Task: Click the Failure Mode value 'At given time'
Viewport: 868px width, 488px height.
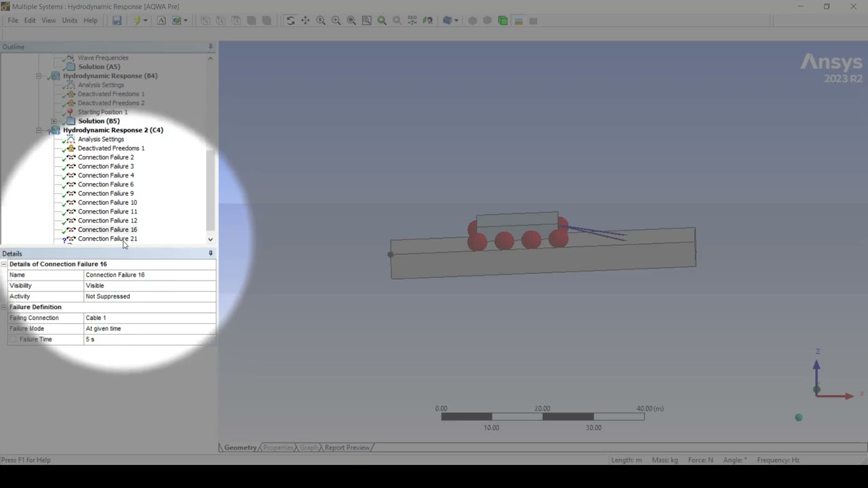Action: coord(149,329)
